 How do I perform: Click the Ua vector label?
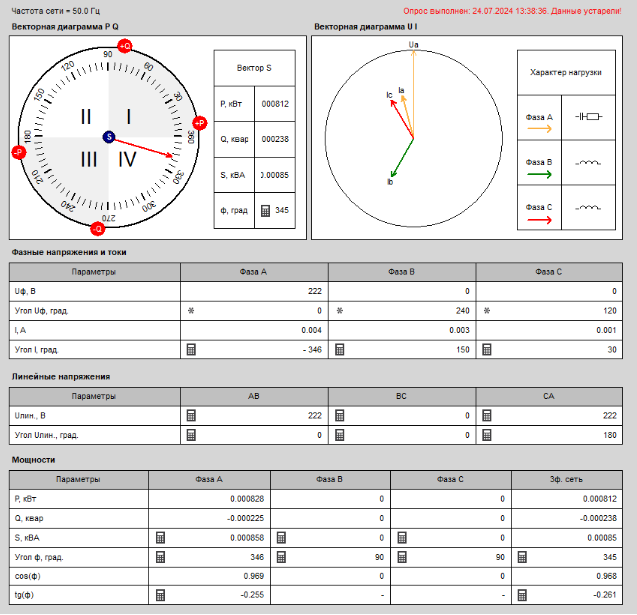click(414, 45)
